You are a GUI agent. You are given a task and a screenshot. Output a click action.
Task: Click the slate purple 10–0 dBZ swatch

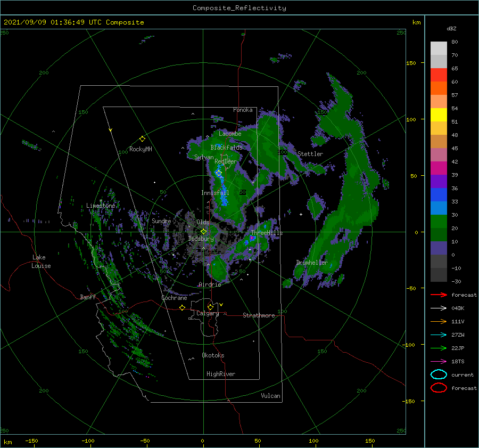coord(439,248)
